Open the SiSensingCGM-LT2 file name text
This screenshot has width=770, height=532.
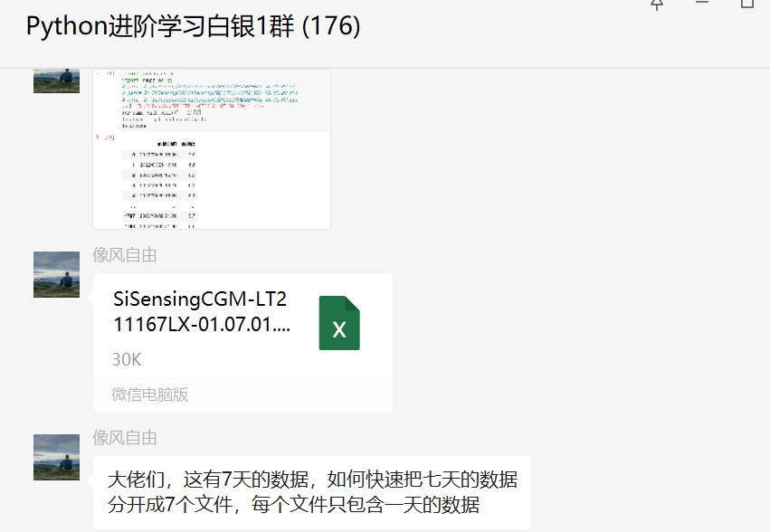pos(202,311)
